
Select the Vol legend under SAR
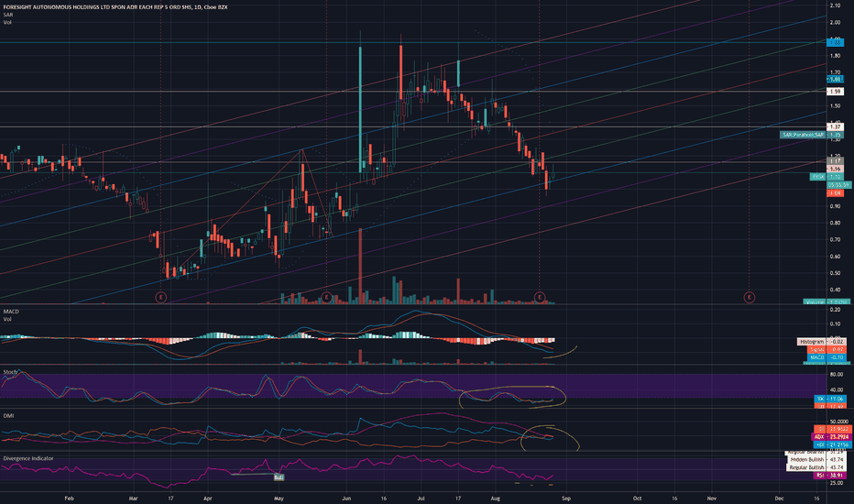coord(7,22)
